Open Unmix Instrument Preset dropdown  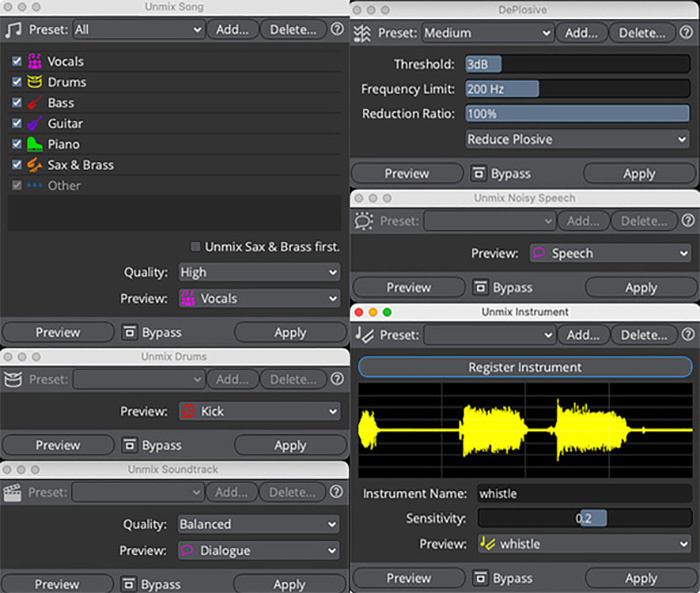(490, 335)
